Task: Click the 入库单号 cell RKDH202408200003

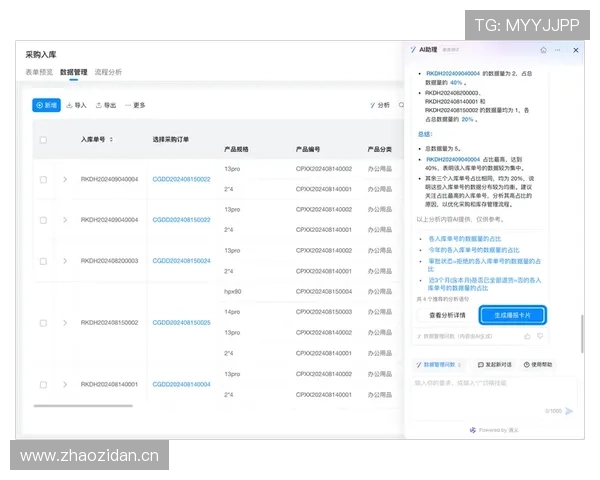Action: click(x=109, y=261)
